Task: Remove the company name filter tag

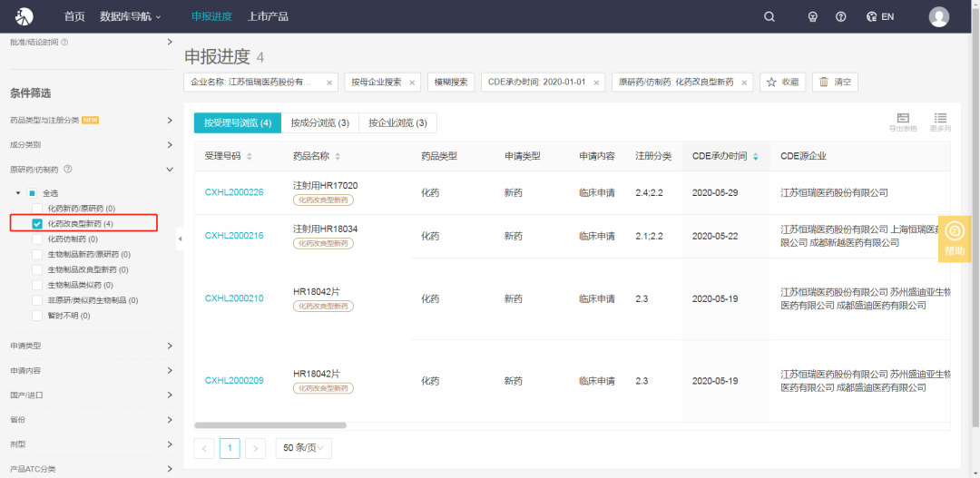Action: [329, 83]
